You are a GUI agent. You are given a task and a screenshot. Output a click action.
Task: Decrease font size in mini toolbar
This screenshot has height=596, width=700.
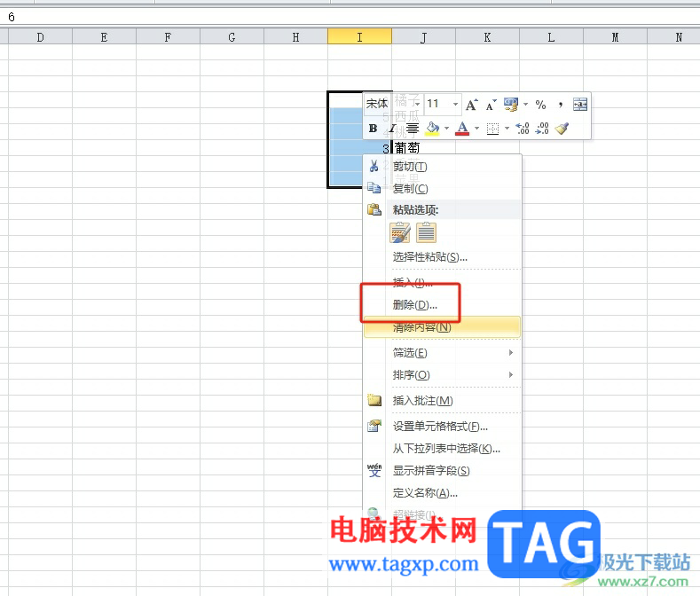pyautogui.click(x=492, y=105)
